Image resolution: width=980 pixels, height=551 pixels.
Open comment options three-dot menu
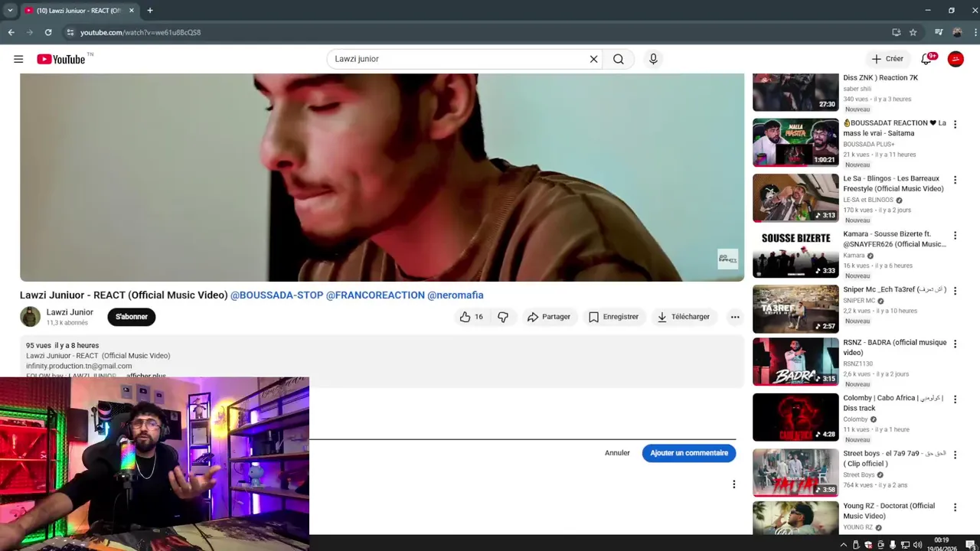pyautogui.click(x=733, y=484)
